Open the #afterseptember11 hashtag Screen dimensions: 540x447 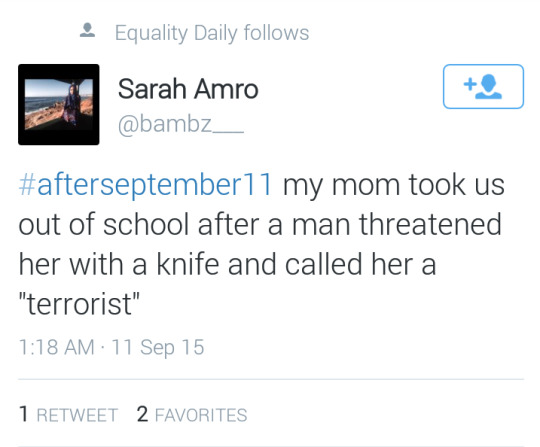[x=146, y=185]
